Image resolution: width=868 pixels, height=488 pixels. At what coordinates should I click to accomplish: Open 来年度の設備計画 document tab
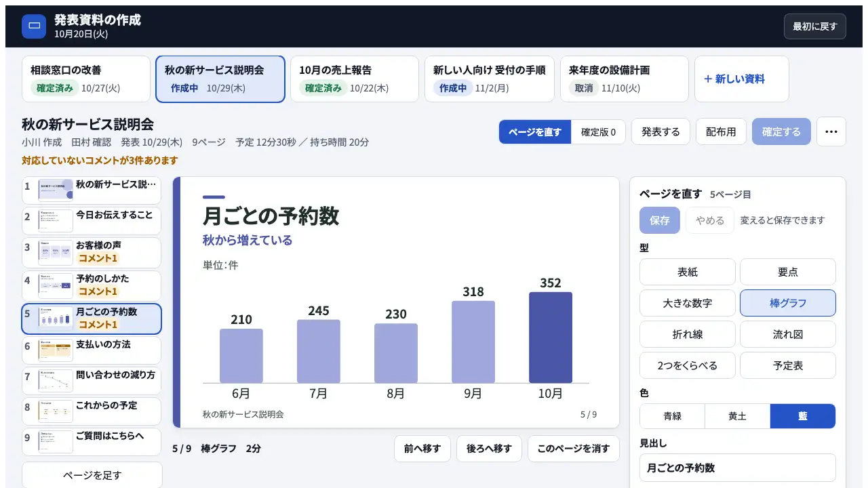625,79
